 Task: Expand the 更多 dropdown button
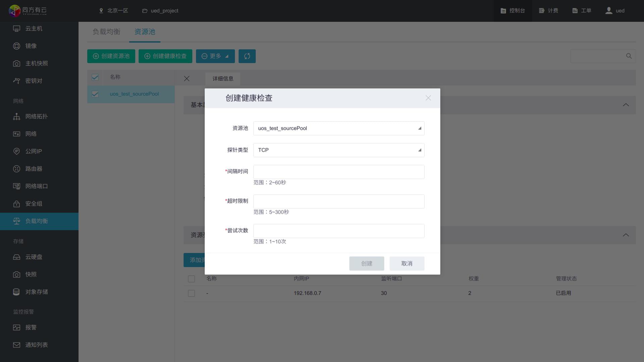(x=215, y=56)
